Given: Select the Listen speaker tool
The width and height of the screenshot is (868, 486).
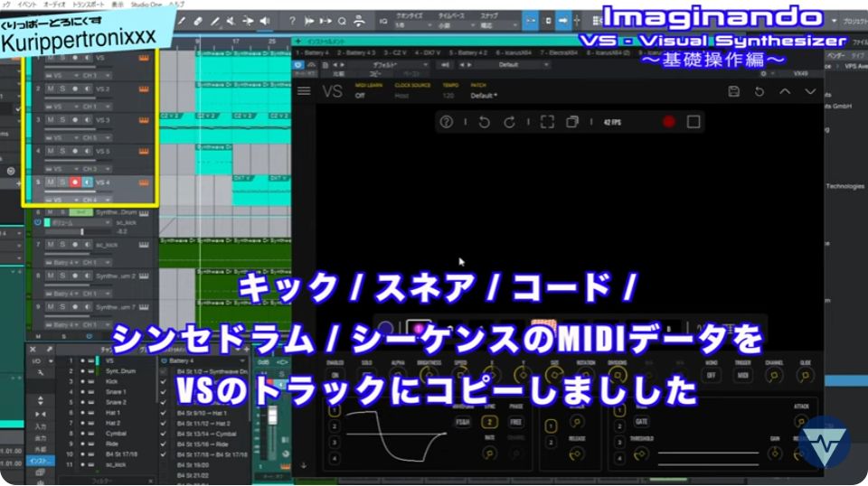Looking at the screenshot, I should 265,21.
